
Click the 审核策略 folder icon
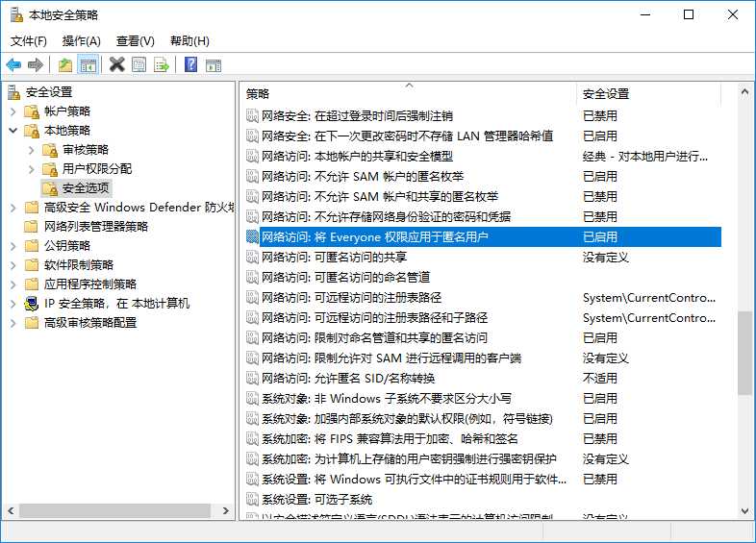[x=50, y=150]
